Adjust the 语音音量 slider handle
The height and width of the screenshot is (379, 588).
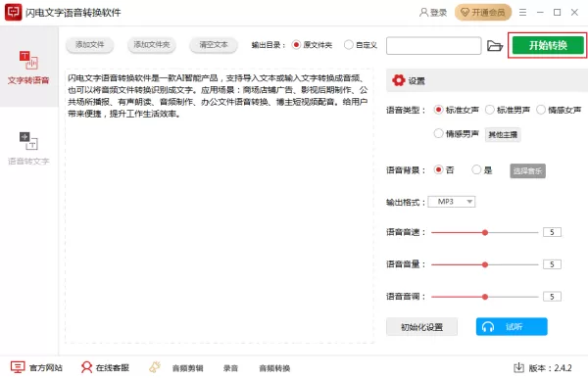click(x=485, y=264)
